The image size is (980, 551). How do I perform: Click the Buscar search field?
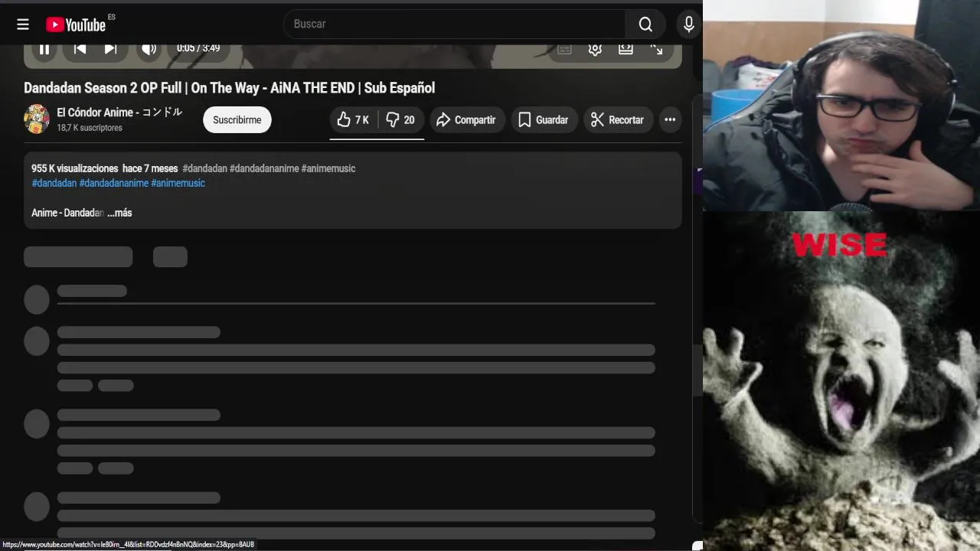[x=454, y=24]
